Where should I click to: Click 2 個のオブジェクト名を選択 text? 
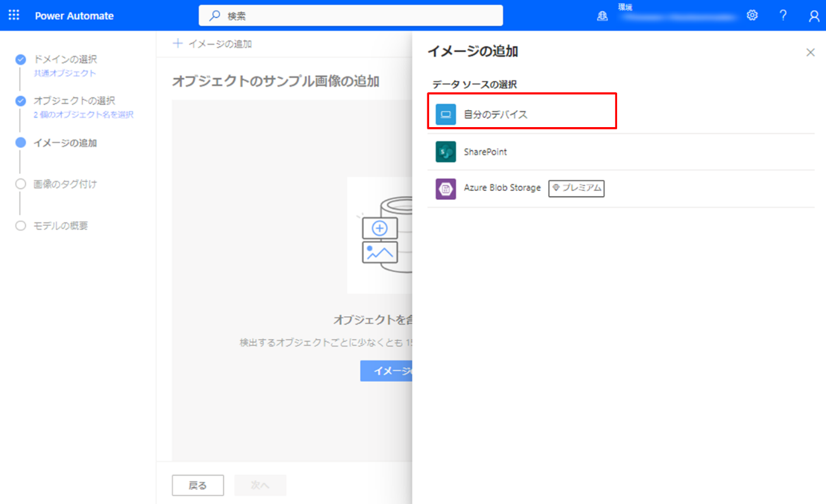(x=84, y=115)
